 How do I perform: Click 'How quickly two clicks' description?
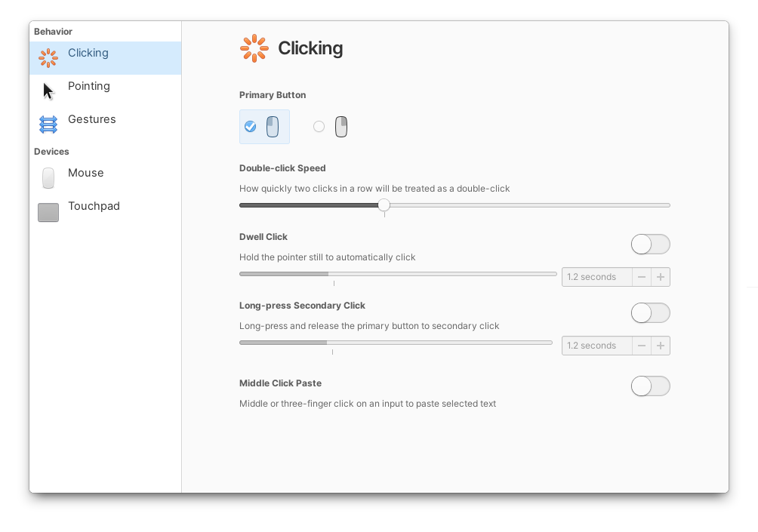(x=374, y=189)
